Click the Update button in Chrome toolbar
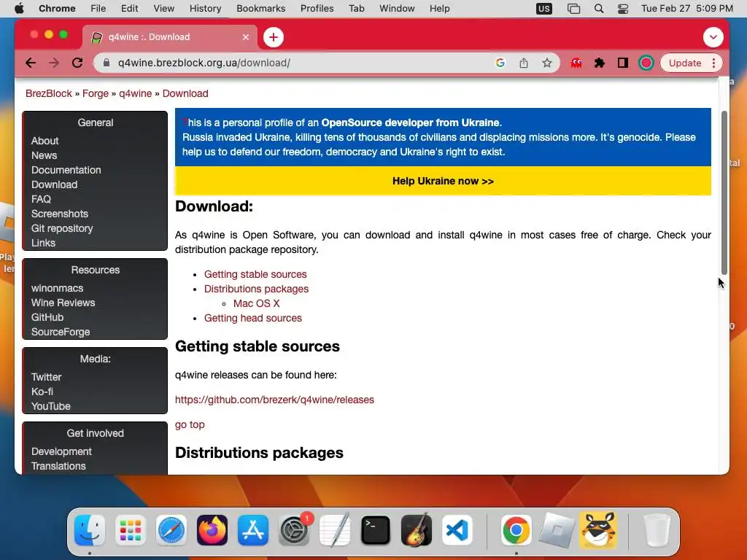This screenshot has height=560, width=747. [x=685, y=63]
